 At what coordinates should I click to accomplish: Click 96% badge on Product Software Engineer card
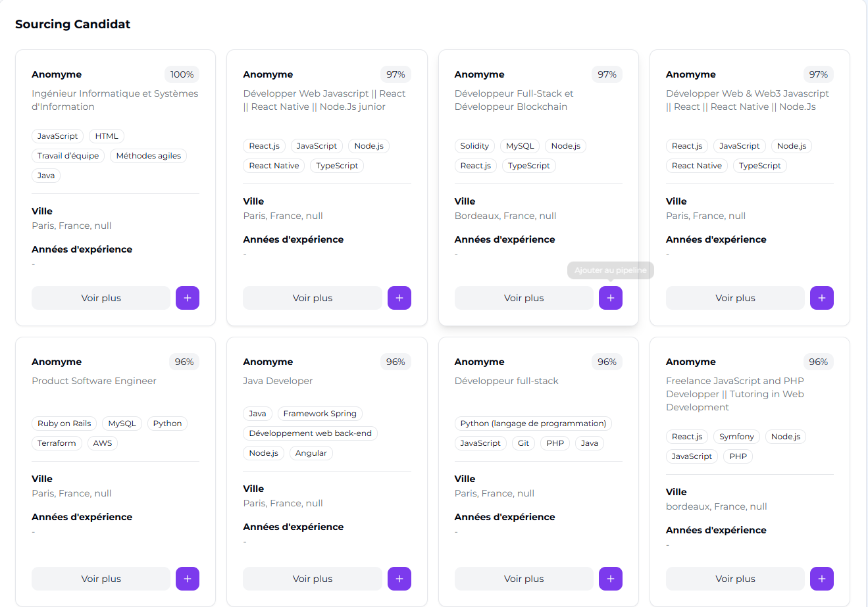coord(184,362)
